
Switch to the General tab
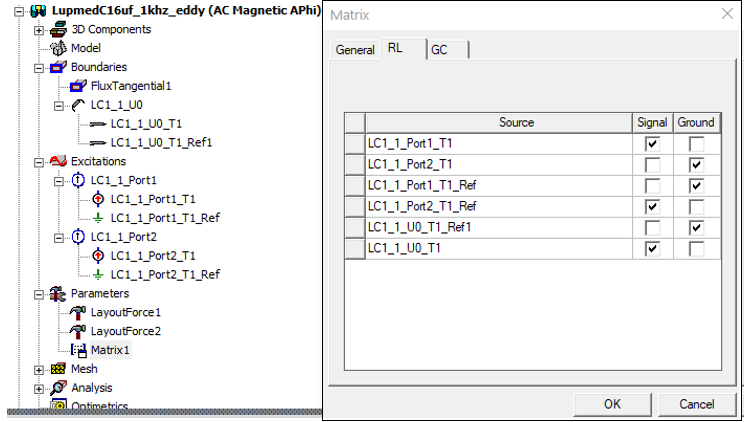pos(355,50)
